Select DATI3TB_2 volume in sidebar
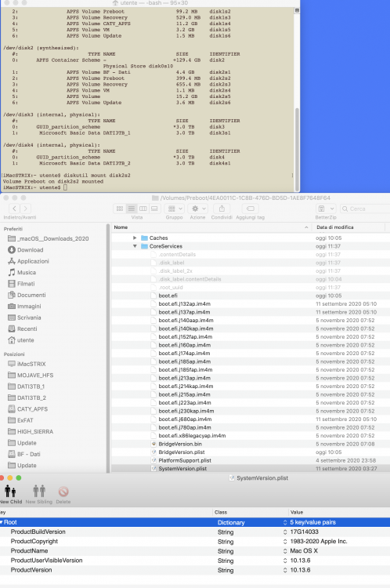 (27, 397)
